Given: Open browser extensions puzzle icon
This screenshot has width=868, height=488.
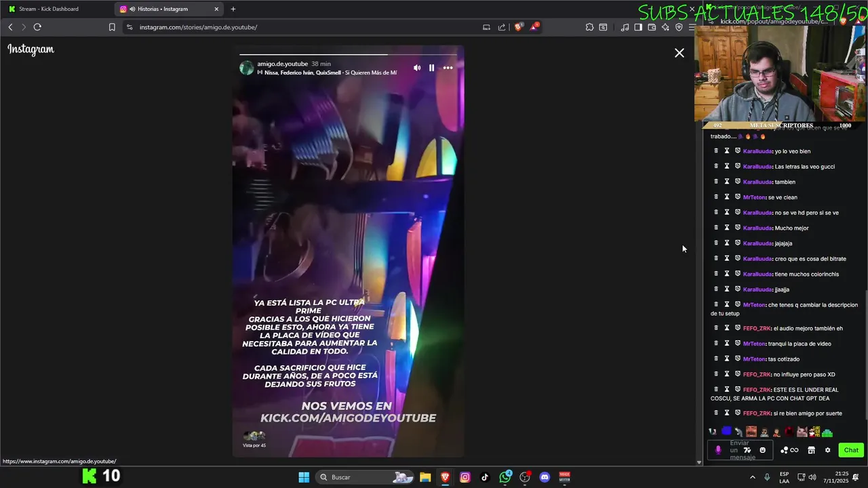Looking at the screenshot, I should (589, 27).
